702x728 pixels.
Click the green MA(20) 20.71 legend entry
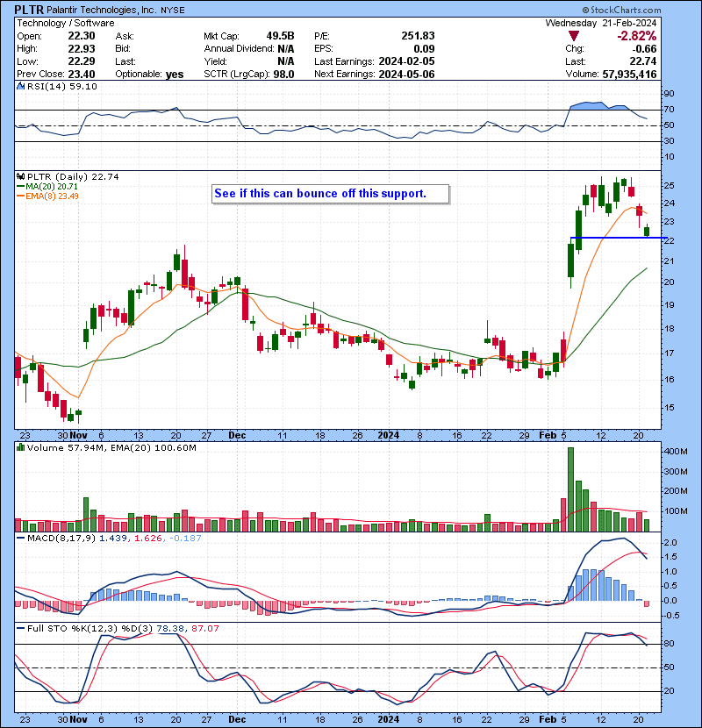coord(47,186)
